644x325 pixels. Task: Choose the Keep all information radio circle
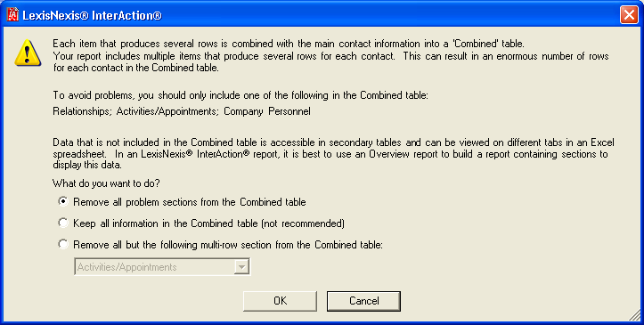[63, 223]
